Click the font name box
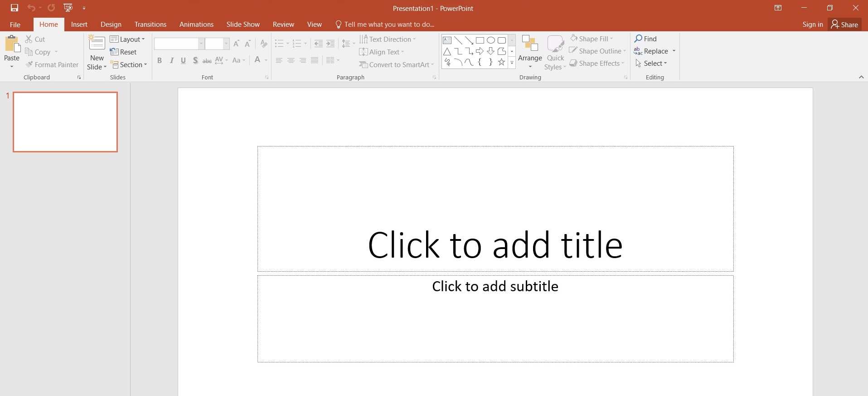 coord(176,44)
